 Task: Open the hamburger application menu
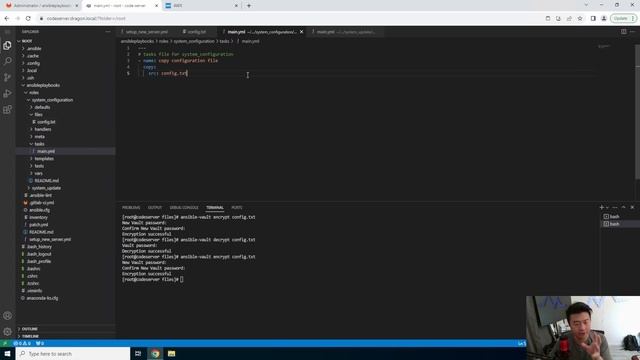tap(7, 31)
